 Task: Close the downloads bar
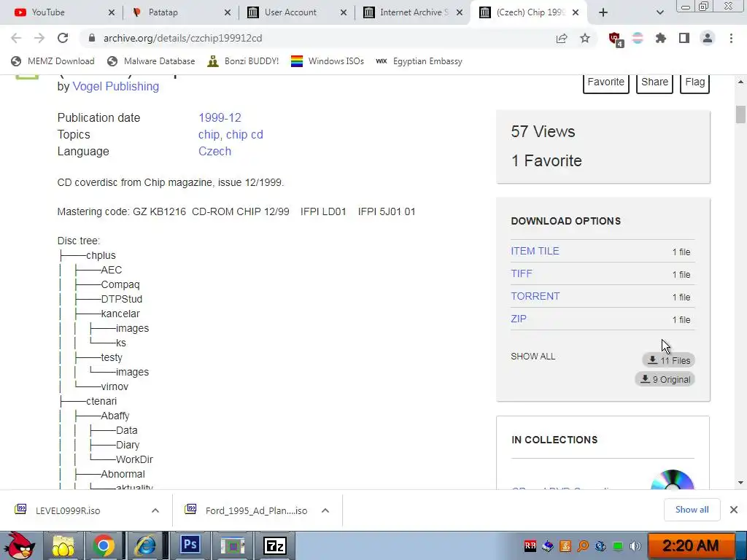click(x=734, y=510)
